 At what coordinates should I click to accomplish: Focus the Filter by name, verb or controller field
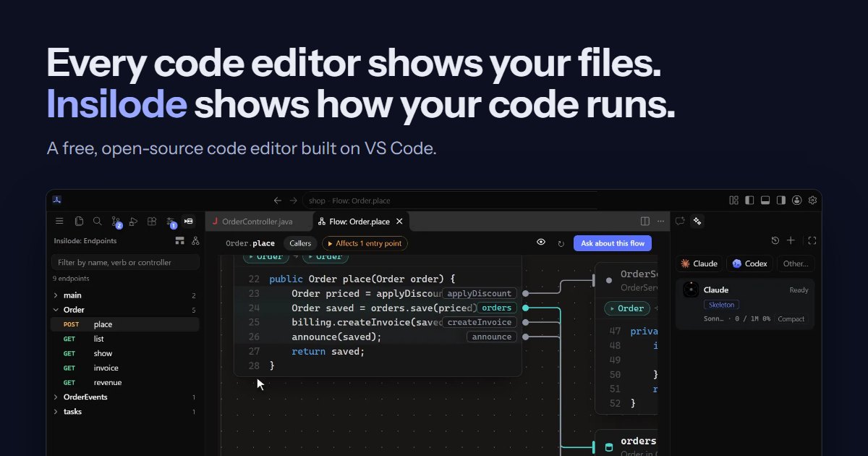point(126,262)
